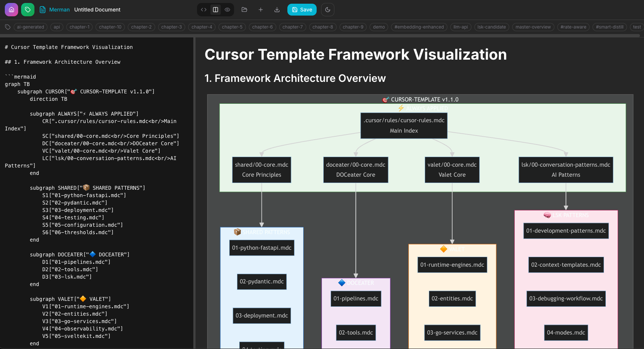Screen dimensions: 644x349
Task: Select the ai-generated tag chip
Action: pyautogui.click(x=30, y=27)
